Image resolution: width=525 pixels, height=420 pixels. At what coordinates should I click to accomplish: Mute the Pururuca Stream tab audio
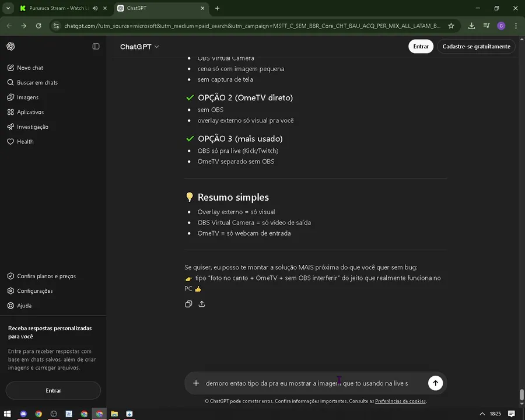point(94,8)
